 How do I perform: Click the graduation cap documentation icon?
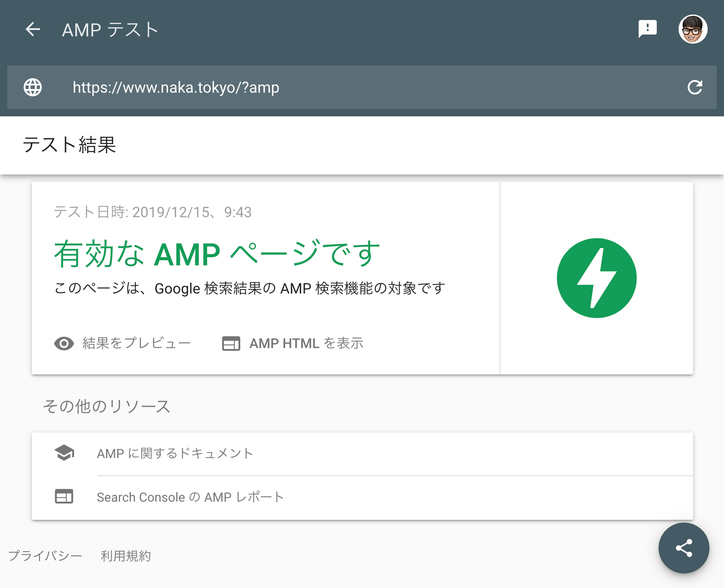pos(64,453)
